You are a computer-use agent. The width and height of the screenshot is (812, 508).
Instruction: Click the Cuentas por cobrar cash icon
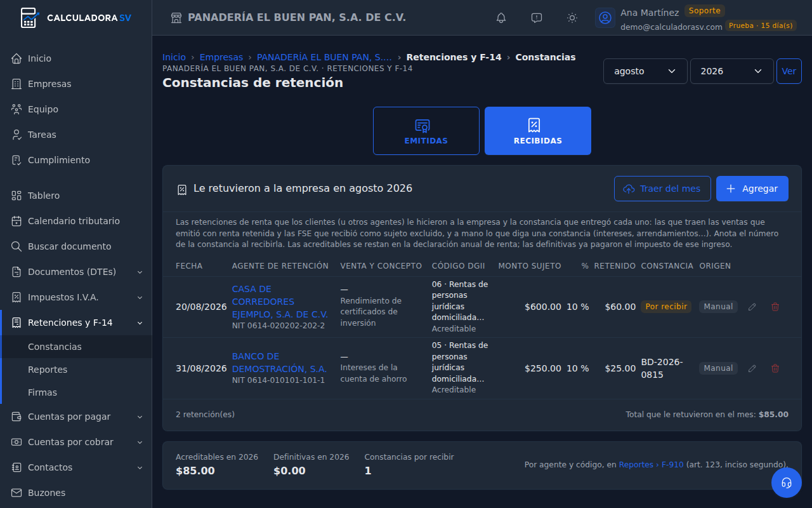[16, 442]
